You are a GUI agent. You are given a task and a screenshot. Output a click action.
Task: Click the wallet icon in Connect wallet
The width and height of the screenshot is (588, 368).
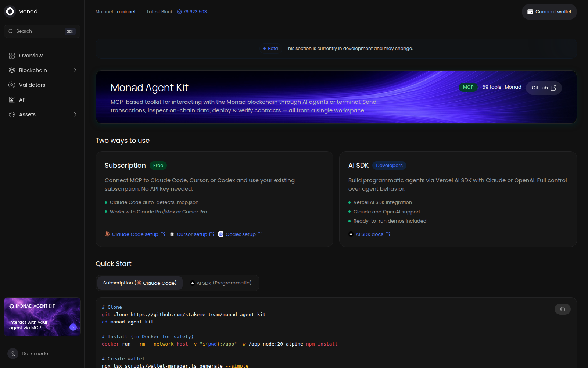(x=530, y=12)
